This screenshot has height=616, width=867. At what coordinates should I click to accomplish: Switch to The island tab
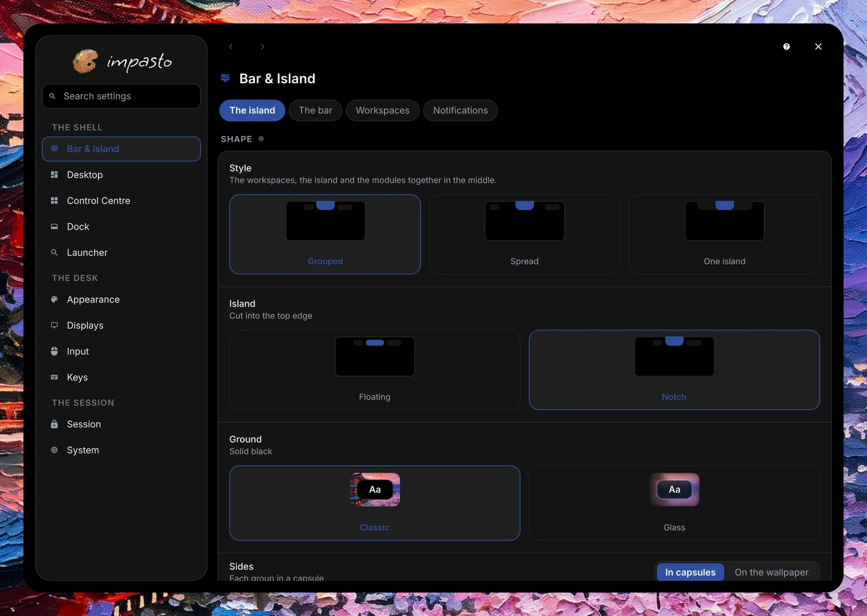[252, 111]
